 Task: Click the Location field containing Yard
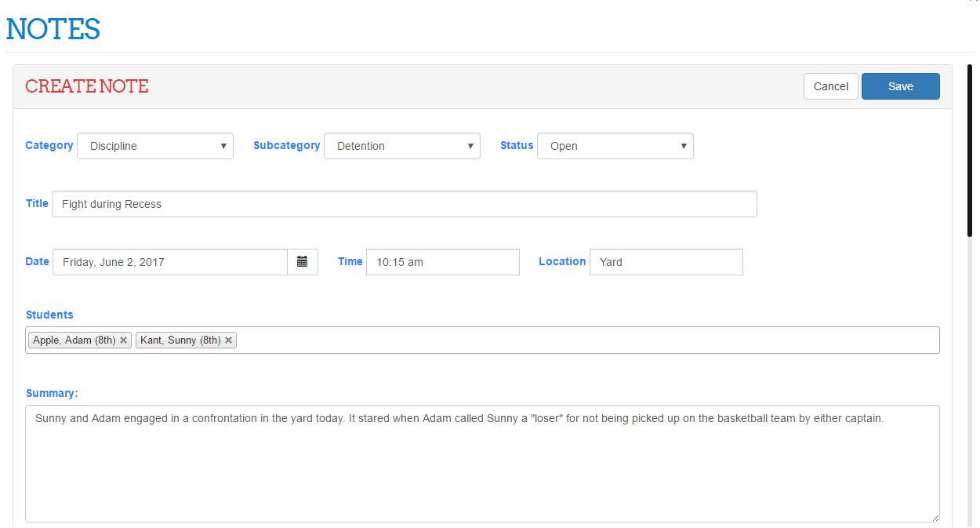click(x=666, y=262)
